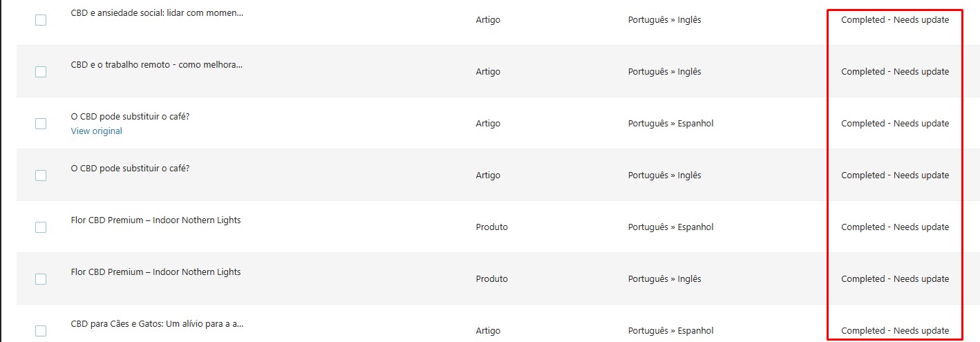Check the Inglês 'O CBD pode substituir o café?' row
This screenshot has height=342, width=980.
coord(41,175)
